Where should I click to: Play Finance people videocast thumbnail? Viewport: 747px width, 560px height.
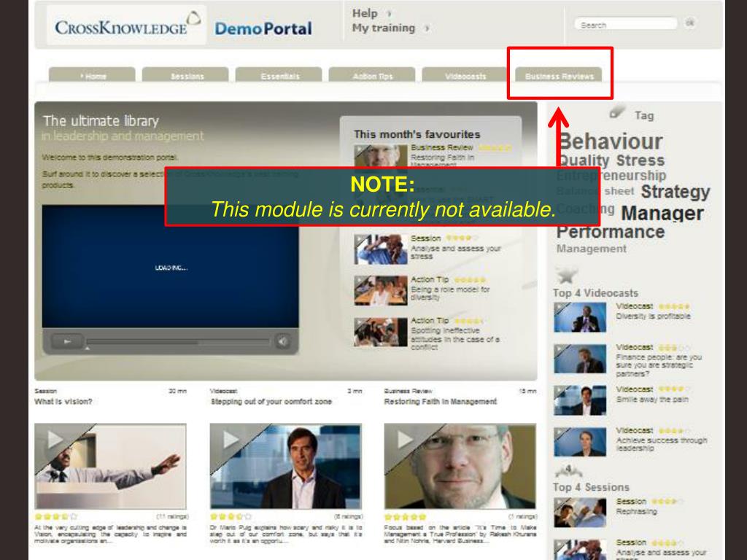[580, 359]
